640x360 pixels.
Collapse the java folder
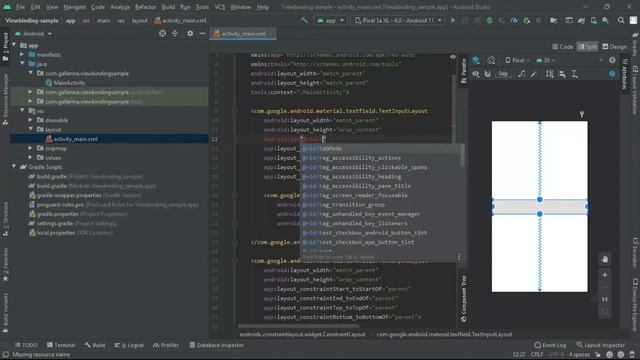(x=22, y=64)
